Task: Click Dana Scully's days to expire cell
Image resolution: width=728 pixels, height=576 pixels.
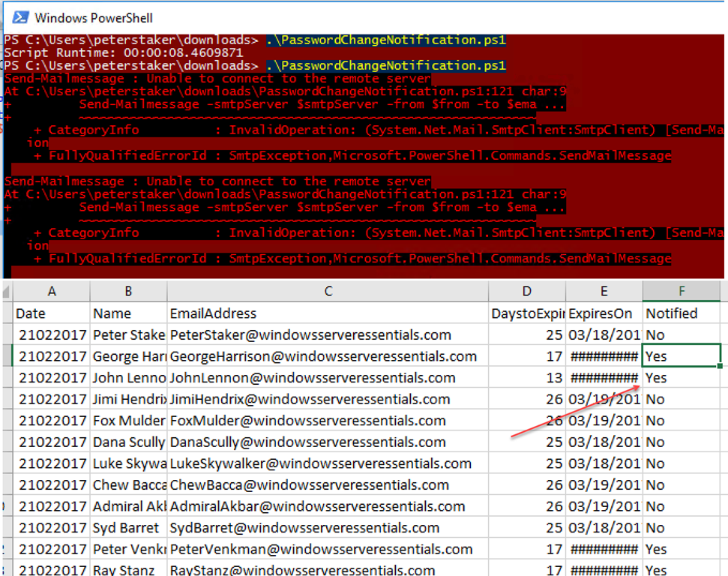Action: (526, 442)
